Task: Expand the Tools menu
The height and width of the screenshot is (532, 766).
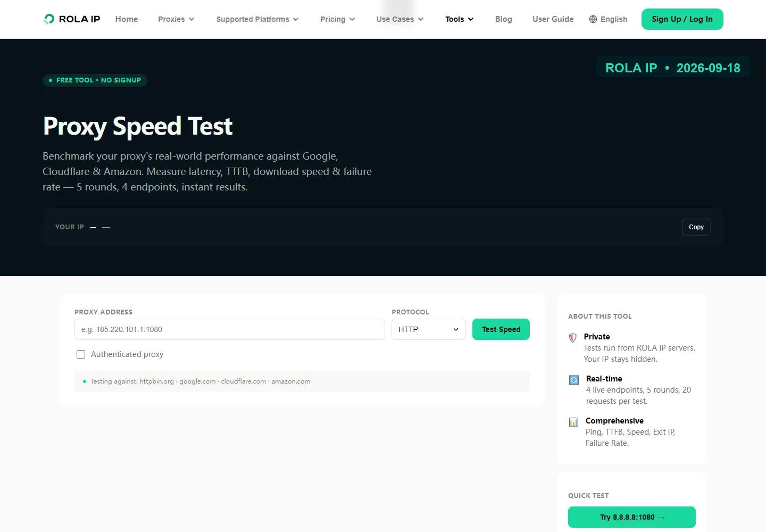Action: [459, 19]
